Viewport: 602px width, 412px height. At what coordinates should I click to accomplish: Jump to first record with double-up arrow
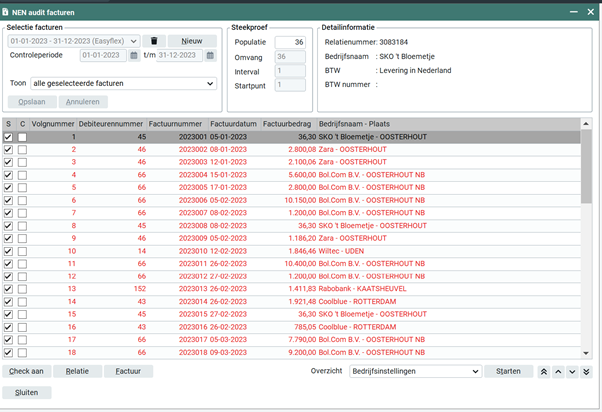click(543, 371)
